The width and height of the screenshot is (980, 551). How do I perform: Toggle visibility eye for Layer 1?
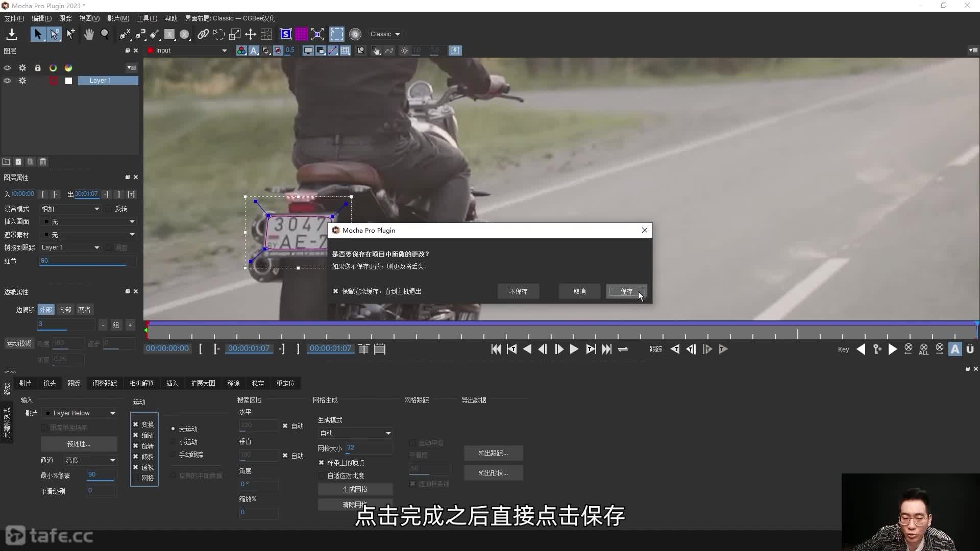coord(7,81)
